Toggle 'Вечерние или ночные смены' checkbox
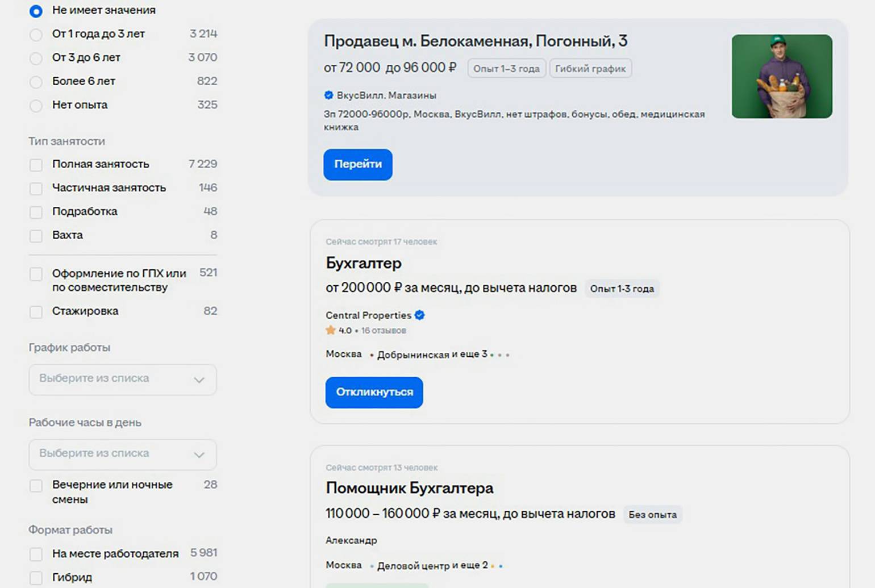The width and height of the screenshot is (875, 588). [36, 486]
